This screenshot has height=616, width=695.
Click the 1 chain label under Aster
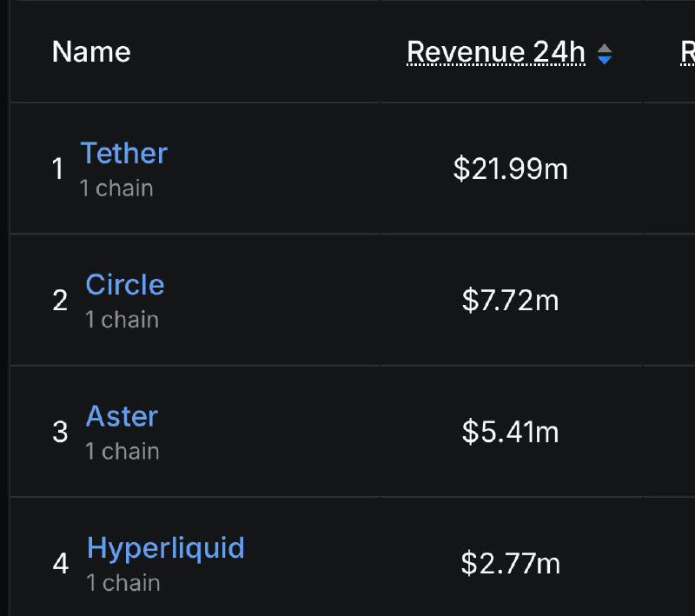click(122, 451)
